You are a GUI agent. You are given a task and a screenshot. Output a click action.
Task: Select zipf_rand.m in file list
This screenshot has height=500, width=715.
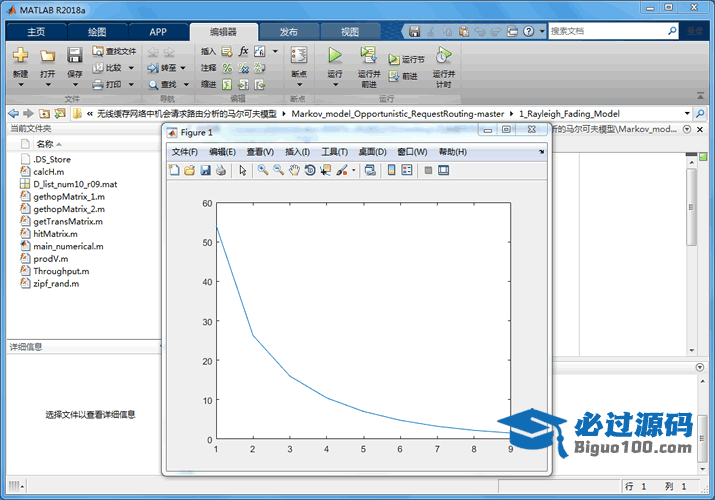[56, 284]
